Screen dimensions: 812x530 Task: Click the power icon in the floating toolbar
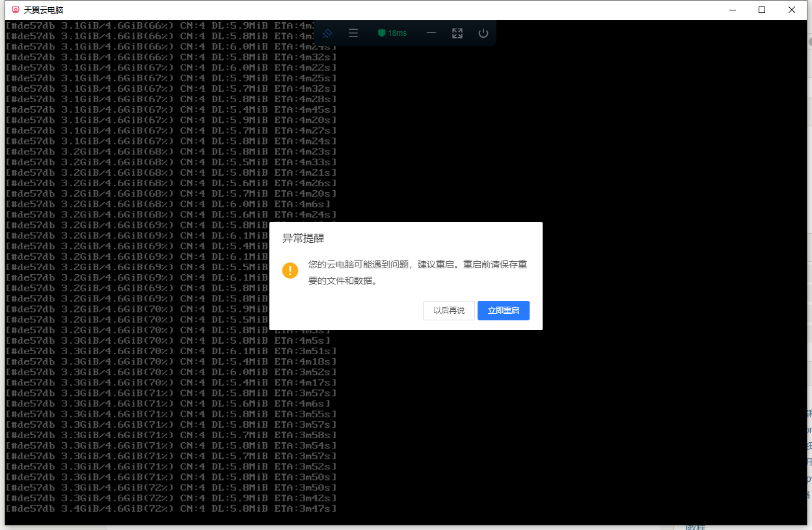coord(483,33)
